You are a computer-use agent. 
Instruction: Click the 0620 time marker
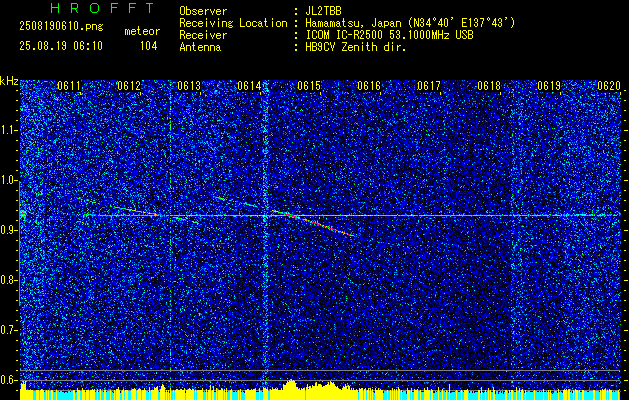pyautogui.click(x=609, y=86)
